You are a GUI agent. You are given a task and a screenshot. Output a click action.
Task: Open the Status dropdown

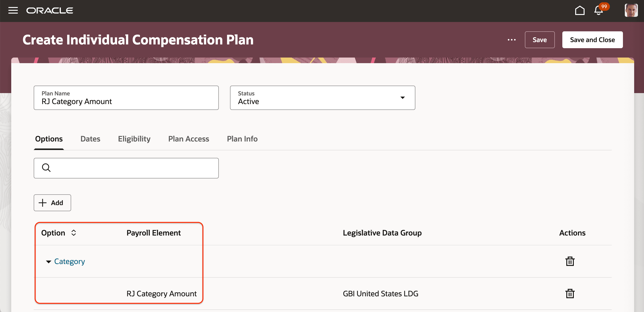coord(402,98)
